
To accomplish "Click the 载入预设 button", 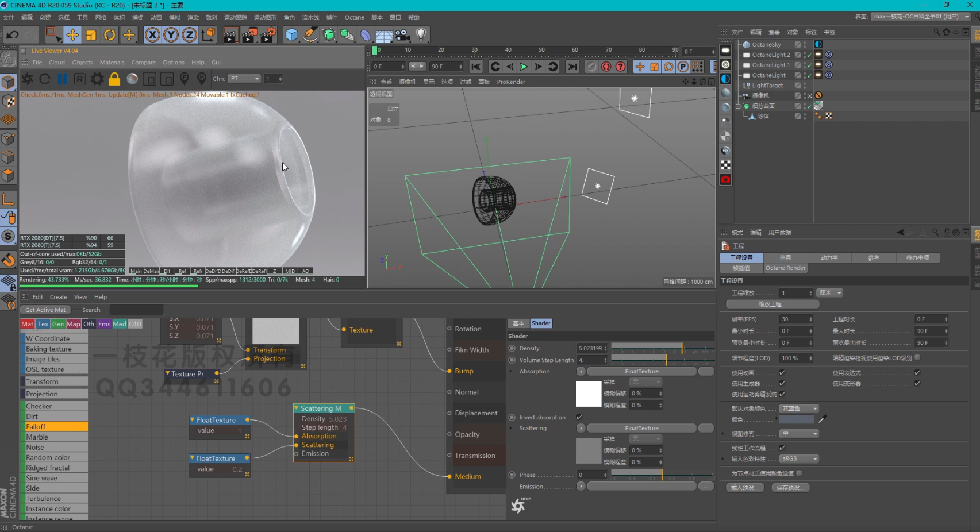I will tap(745, 488).
